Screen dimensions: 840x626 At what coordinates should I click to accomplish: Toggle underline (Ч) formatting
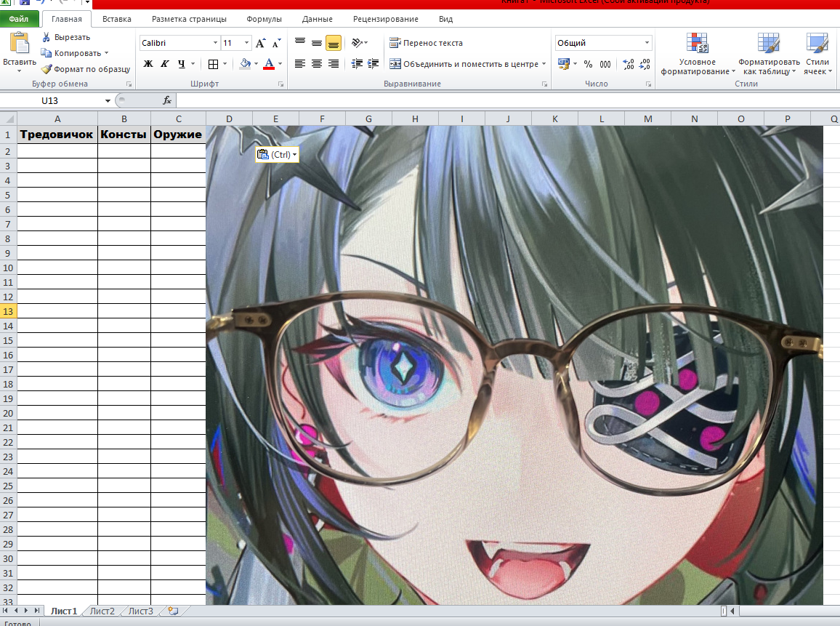click(182, 64)
